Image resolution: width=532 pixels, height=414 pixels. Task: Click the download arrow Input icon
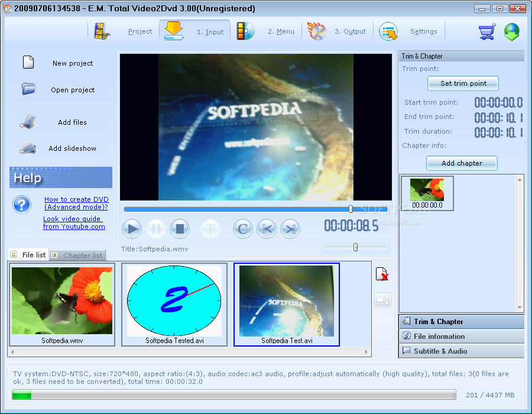click(174, 31)
